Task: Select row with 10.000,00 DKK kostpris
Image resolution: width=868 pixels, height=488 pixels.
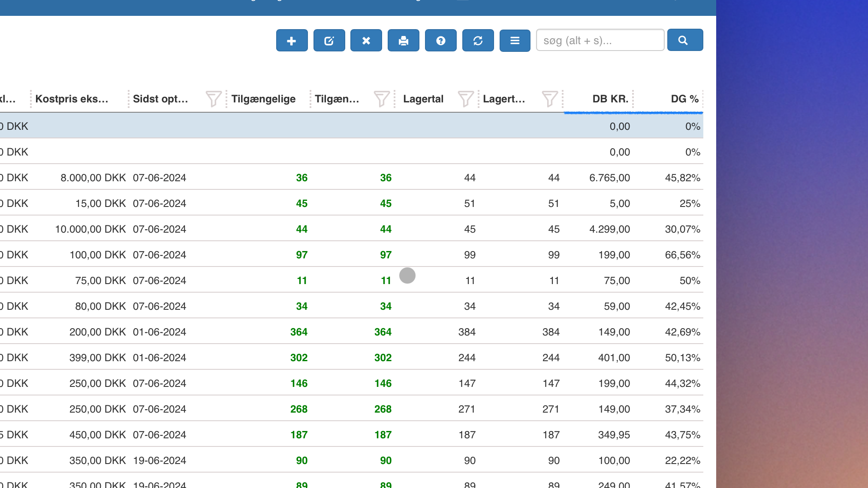Action: point(90,229)
